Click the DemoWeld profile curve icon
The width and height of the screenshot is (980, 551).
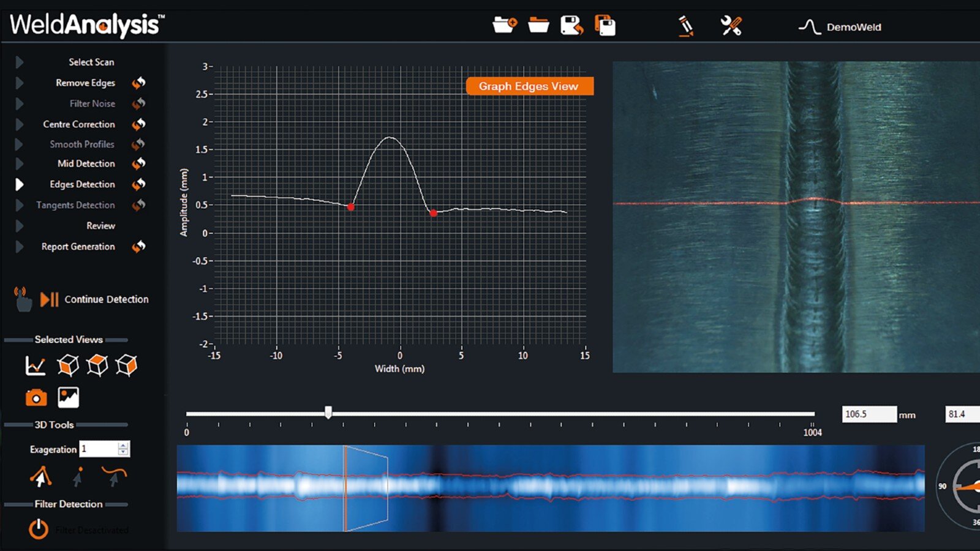(809, 27)
